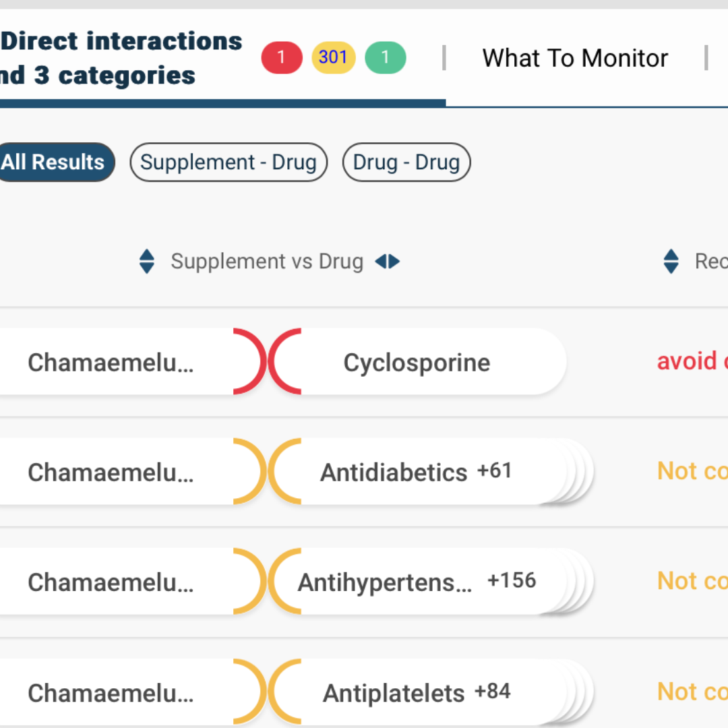
Task: Click swap arrows after Supplement vs Drug
Action: pyautogui.click(x=388, y=262)
